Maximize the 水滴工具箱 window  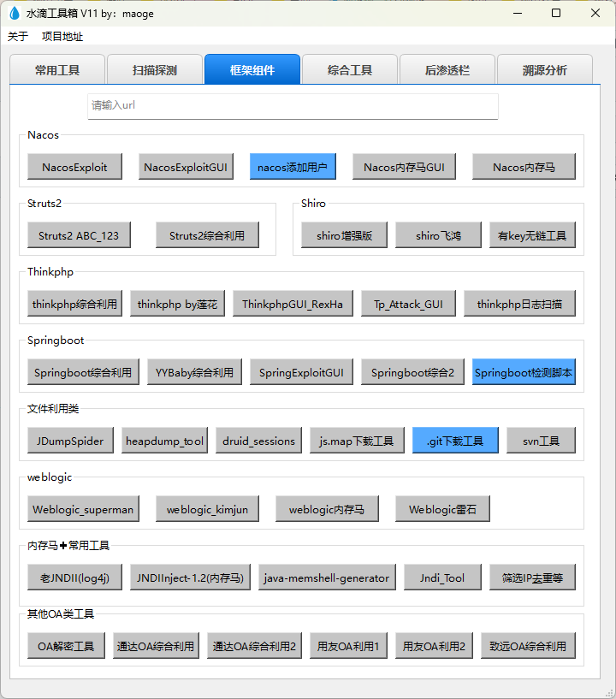point(556,14)
